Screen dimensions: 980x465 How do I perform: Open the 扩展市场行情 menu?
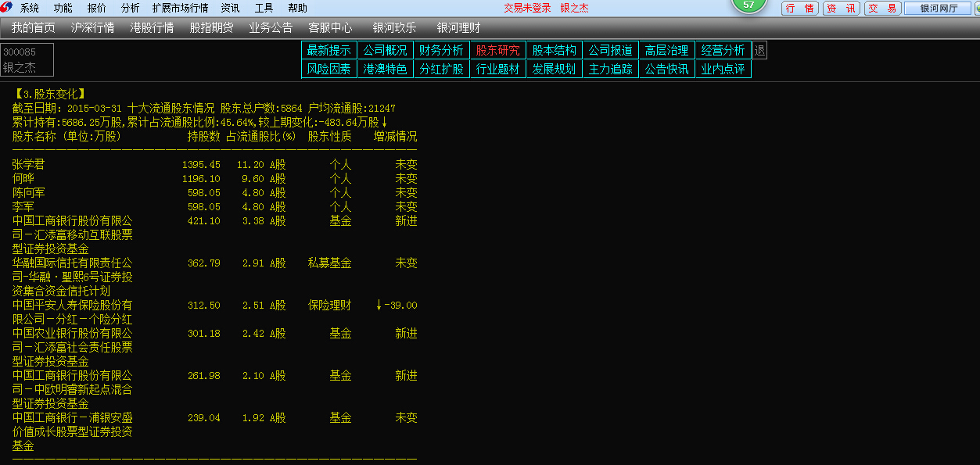[x=180, y=8]
